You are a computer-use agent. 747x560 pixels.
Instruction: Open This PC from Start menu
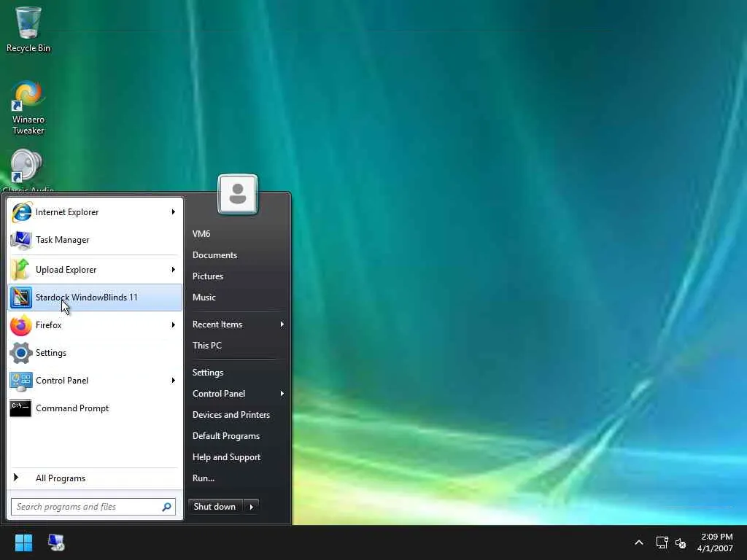206,345
